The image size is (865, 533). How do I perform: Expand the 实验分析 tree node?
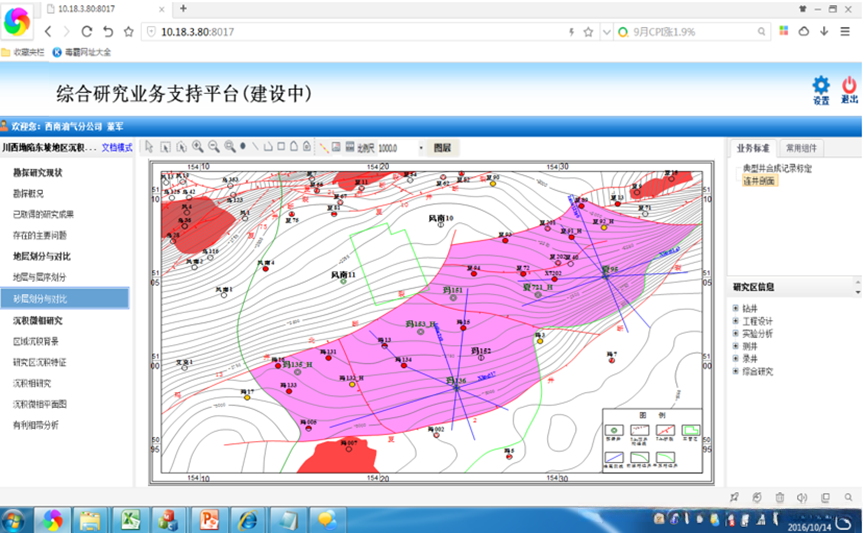coord(735,334)
